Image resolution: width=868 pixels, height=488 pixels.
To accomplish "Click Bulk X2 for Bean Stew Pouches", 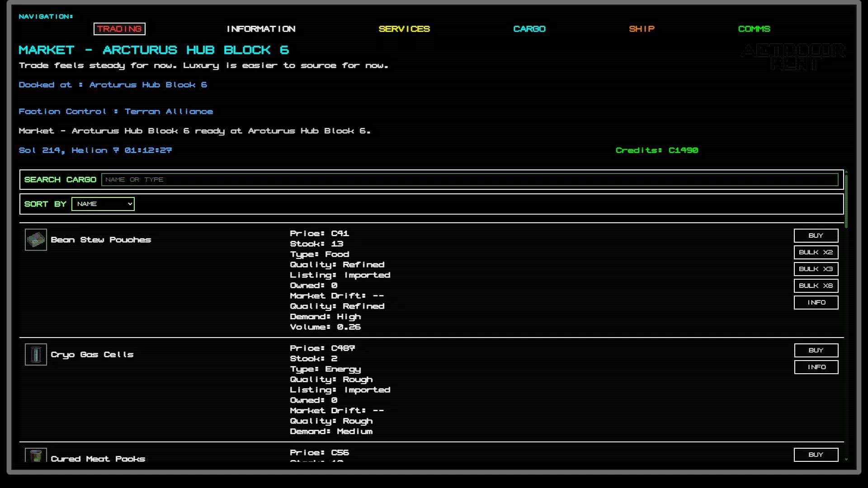I will coord(816,252).
